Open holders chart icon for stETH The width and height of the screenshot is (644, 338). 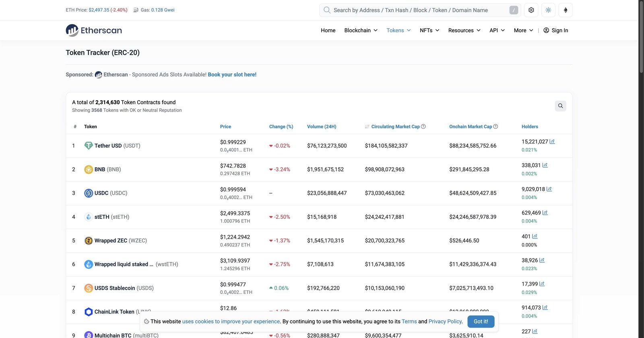545,213
